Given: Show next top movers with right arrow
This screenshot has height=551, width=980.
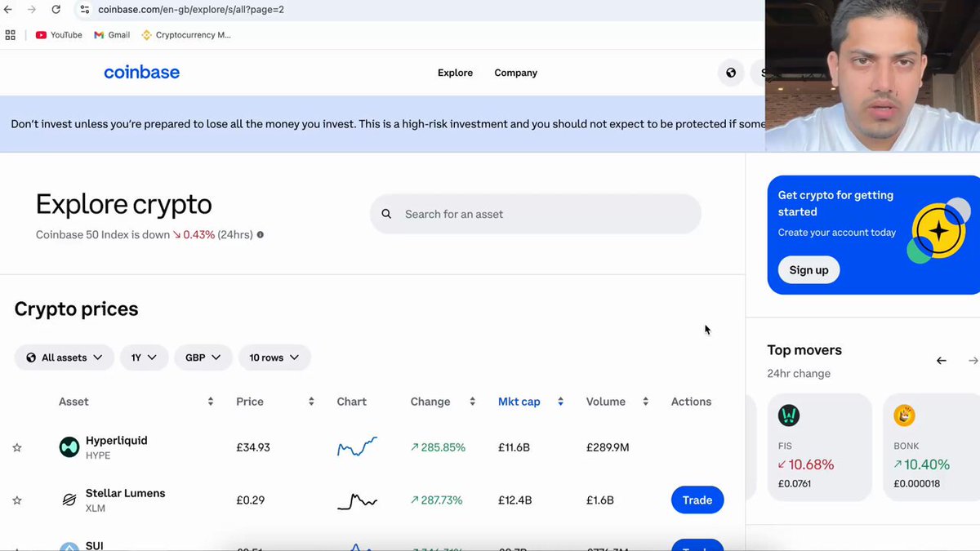Looking at the screenshot, I should pos(973,360).
